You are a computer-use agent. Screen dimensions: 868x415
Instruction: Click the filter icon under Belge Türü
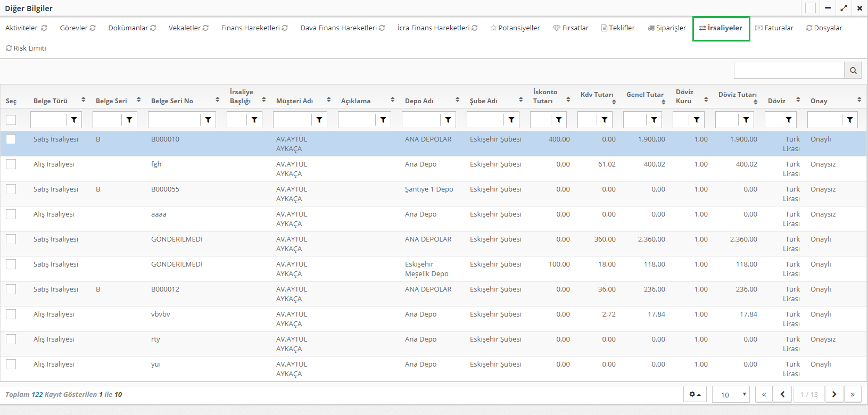click(x=74, y=120)
